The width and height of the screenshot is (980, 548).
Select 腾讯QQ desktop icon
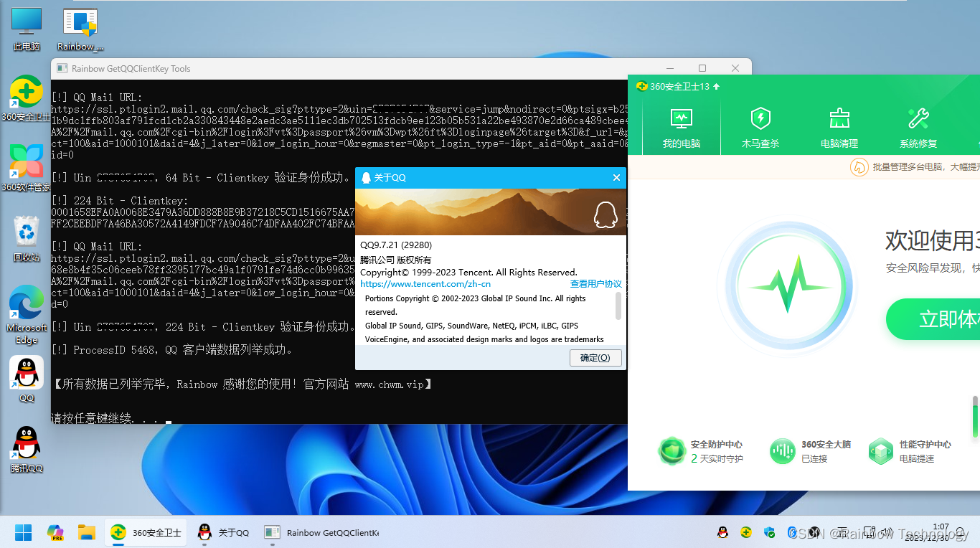coord(27,450)
